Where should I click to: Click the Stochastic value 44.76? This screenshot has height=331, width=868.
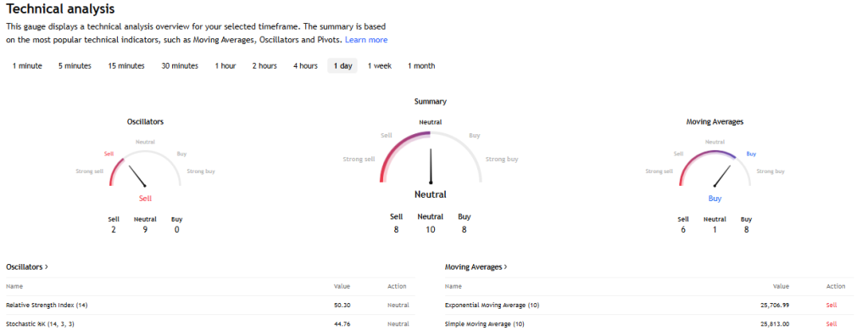click(342, 324)
